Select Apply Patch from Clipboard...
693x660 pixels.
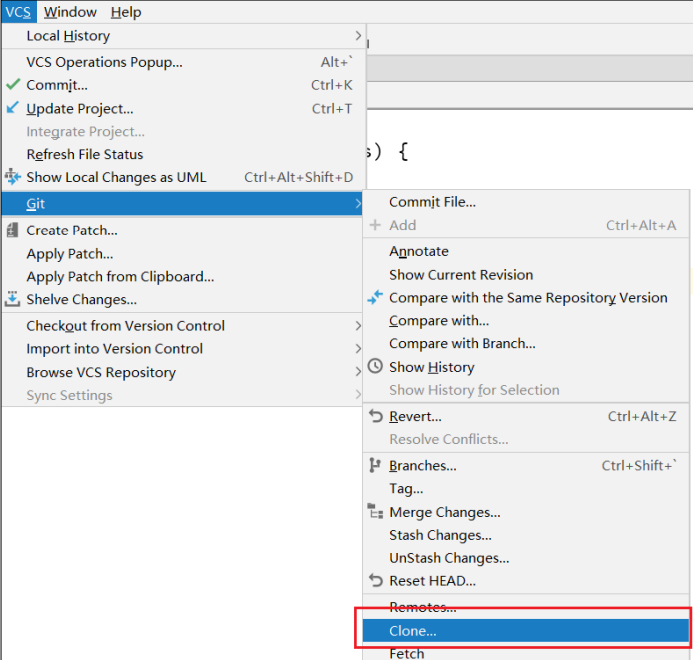coord(120,276)
